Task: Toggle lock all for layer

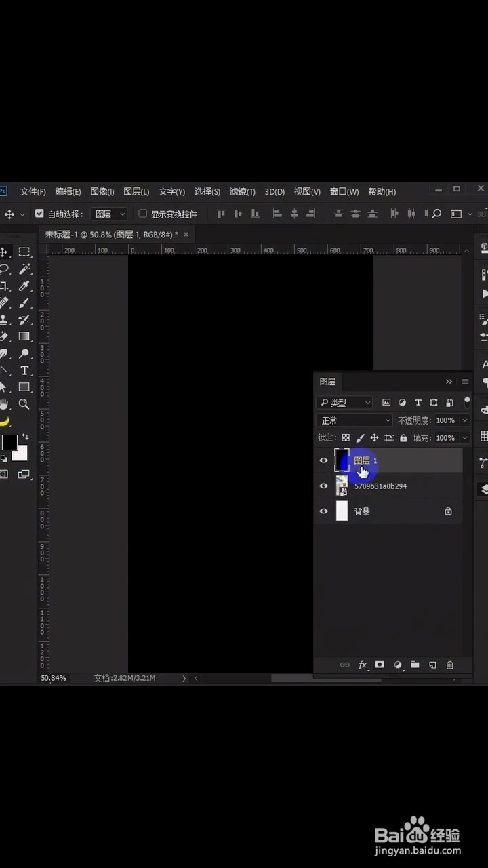Action: point(403,438)
